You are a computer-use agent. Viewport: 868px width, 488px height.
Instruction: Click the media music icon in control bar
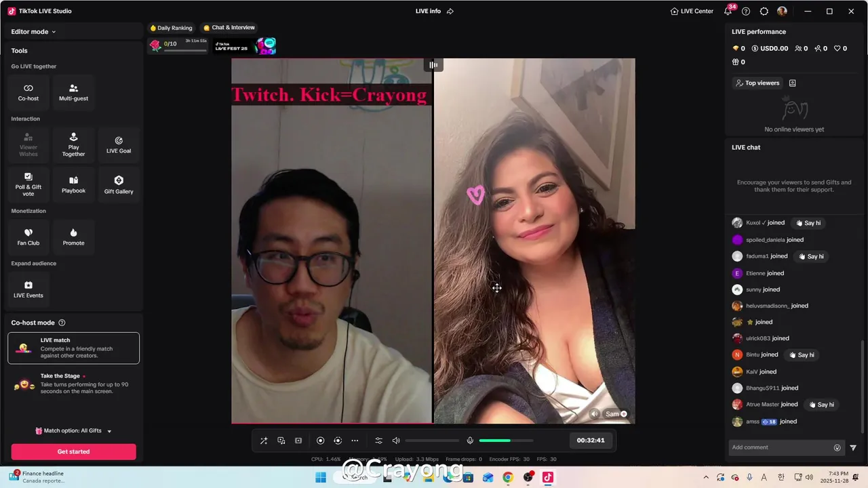click(x=281, y=441)
